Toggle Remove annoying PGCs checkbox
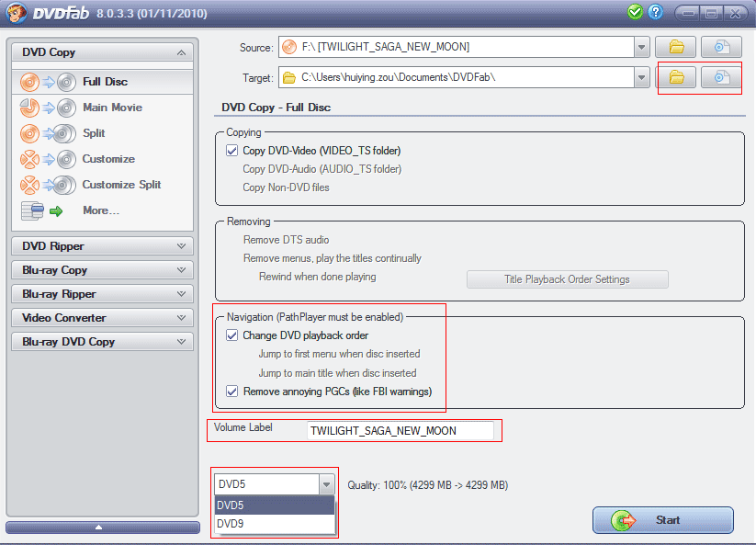This screenshot has width=756, height=545. [x=231, y=392]
